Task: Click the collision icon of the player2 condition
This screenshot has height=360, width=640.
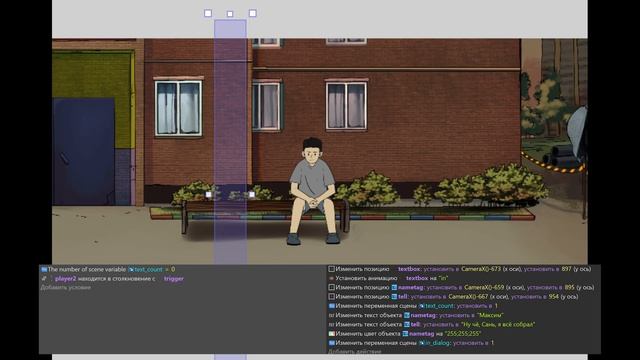Action: click(44, 279)
